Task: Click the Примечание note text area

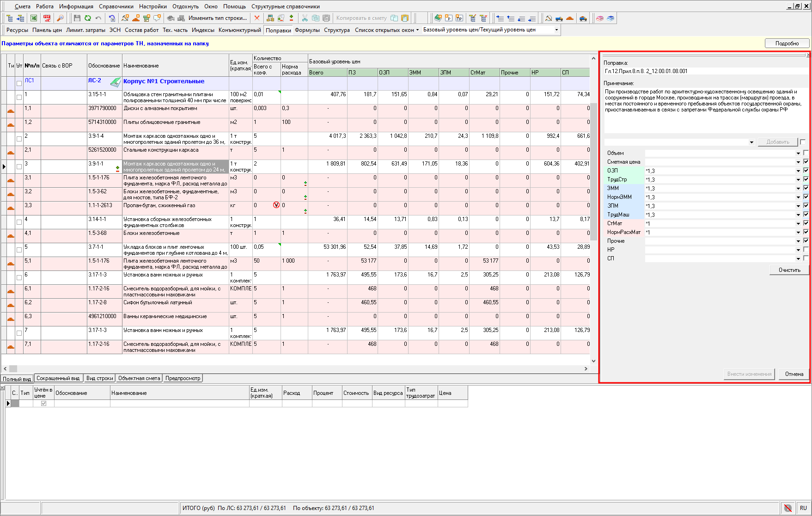Action: point(706,111)
